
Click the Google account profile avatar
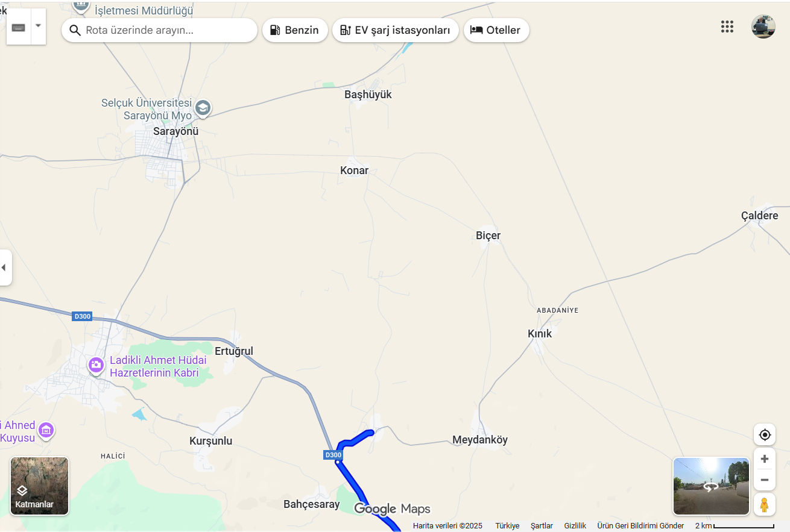763,27
